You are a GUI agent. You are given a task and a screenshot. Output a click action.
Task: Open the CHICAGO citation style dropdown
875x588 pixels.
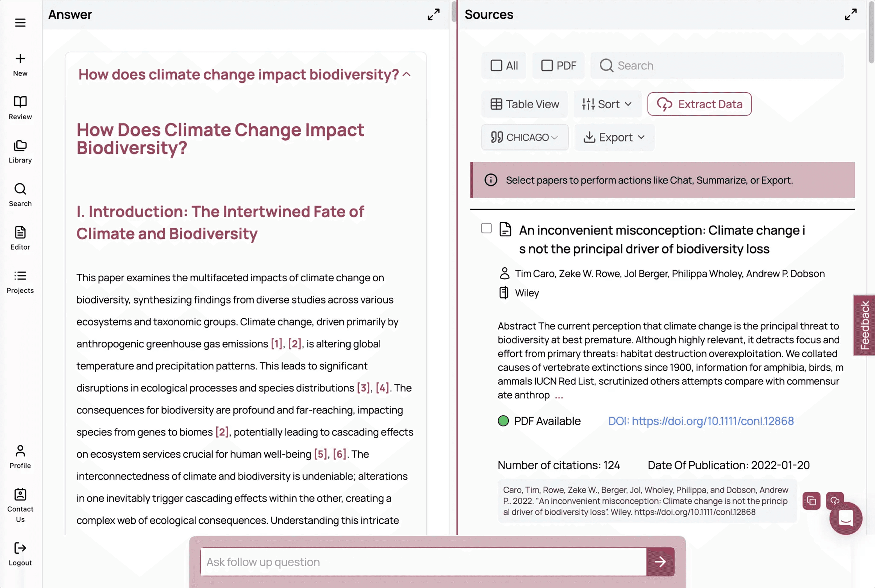click(x=524, y=137)
